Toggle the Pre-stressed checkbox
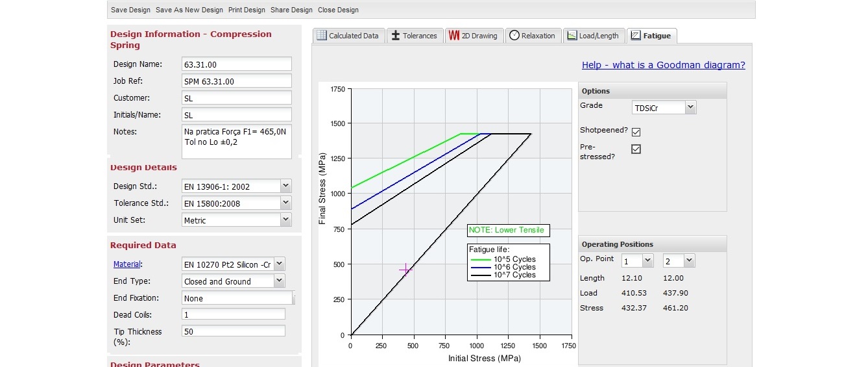This screenshot has height=367, width=868. pyautogui.click(x=636, y=149)
